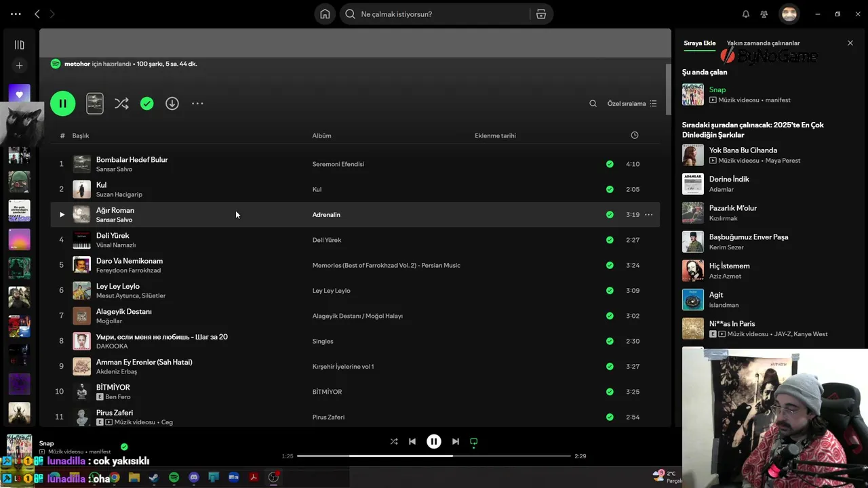Play 'Ni**as In Paris' from queue

765,329
